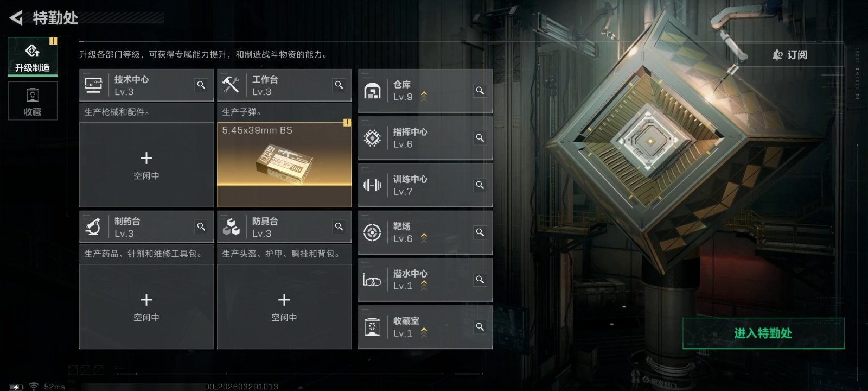The height and width of the screenshot is (391, 868).
Task: Click the upgrade arrow beside 潜水中心 Lv.1
Action: click(424, 286)
